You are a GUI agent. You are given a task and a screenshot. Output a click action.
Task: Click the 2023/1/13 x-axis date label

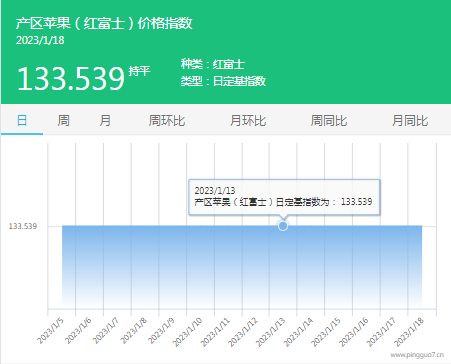[270, 332]
